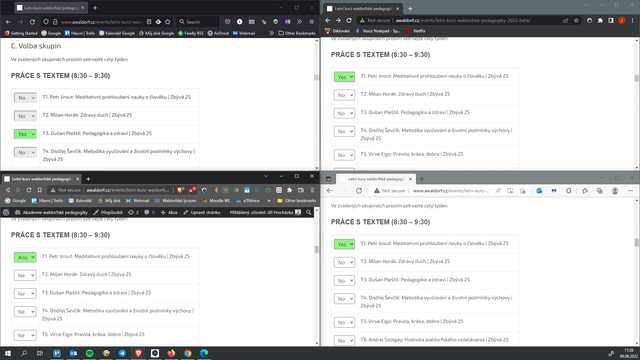Viewport: 640px width, 360px height.
Task: Open T4 Ondřej Ševčík dropdown in Edge window
Action: pos(344,299)
